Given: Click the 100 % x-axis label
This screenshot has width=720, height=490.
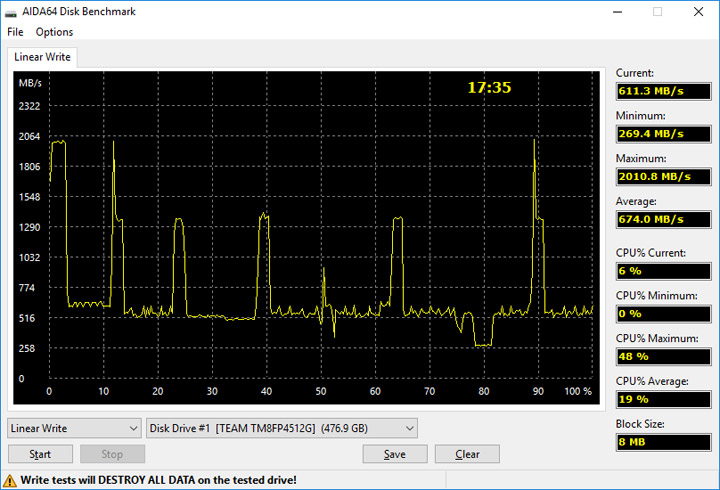Looking at the screenshot, I should pos(578,391).
